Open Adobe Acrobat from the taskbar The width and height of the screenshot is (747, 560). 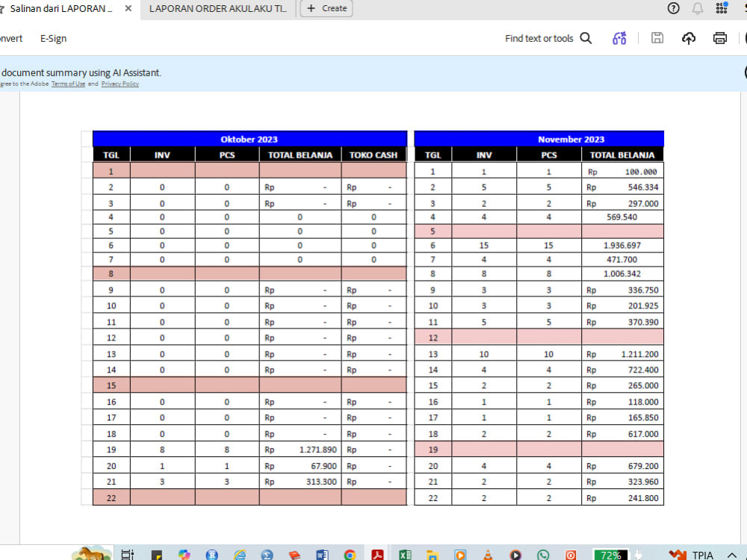(377, 554)
